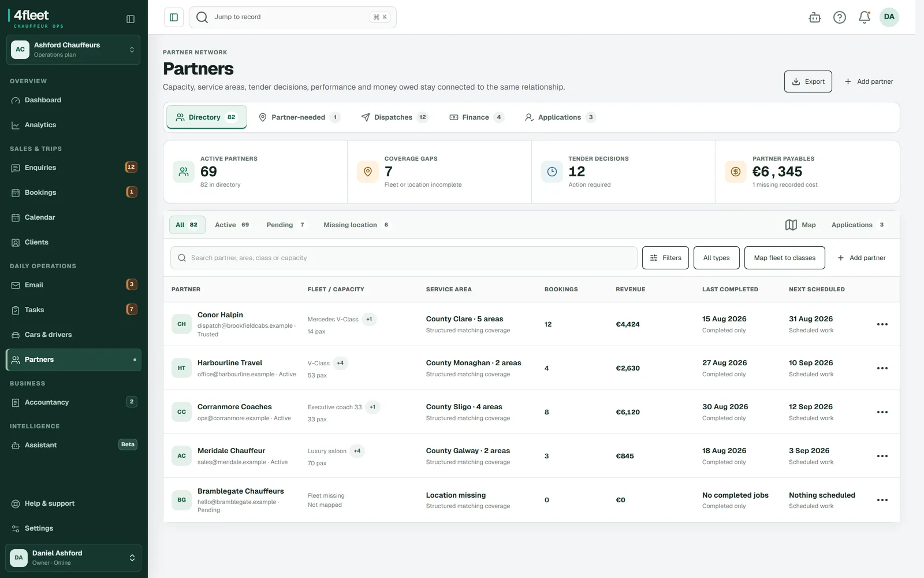The height and width of the screenshot is (578, 924).
Task: Open Settings in the sidebar
Action: pos(73,528)
